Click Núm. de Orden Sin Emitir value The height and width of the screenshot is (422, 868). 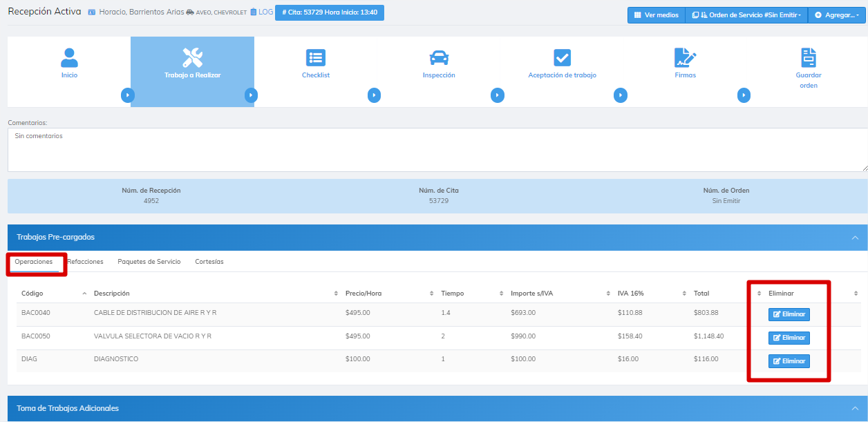[726, 201]
